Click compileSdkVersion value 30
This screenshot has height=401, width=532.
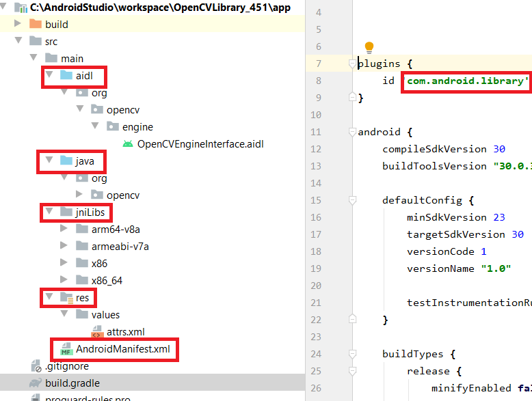499,149
